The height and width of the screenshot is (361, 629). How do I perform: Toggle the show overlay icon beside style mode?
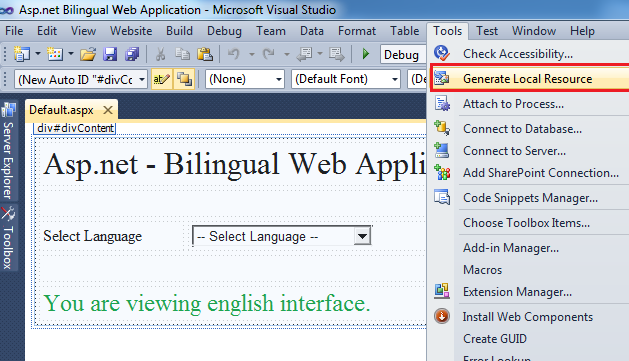(184, 79)
